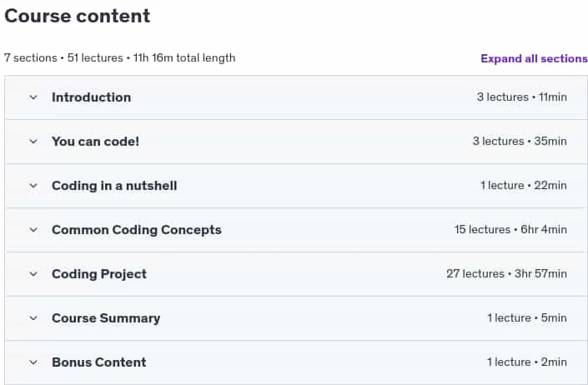Expand the Bonus Content section title
The width and height of the screenshot is (588, 385).
click(x=99, y=362)
